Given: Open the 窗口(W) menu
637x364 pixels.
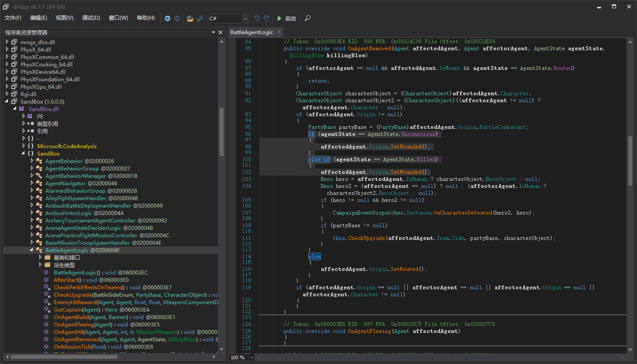Looking at the screenshot, I should point(119,18).
